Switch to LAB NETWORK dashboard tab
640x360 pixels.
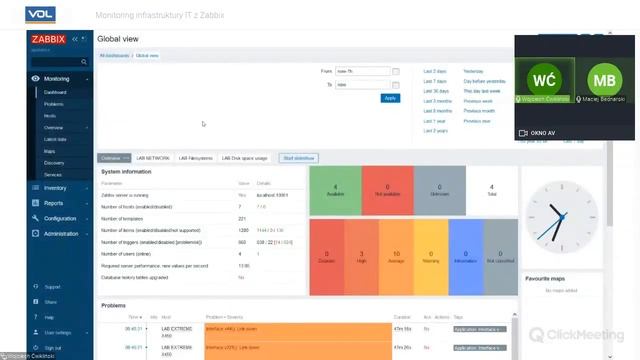pos(153,158)
